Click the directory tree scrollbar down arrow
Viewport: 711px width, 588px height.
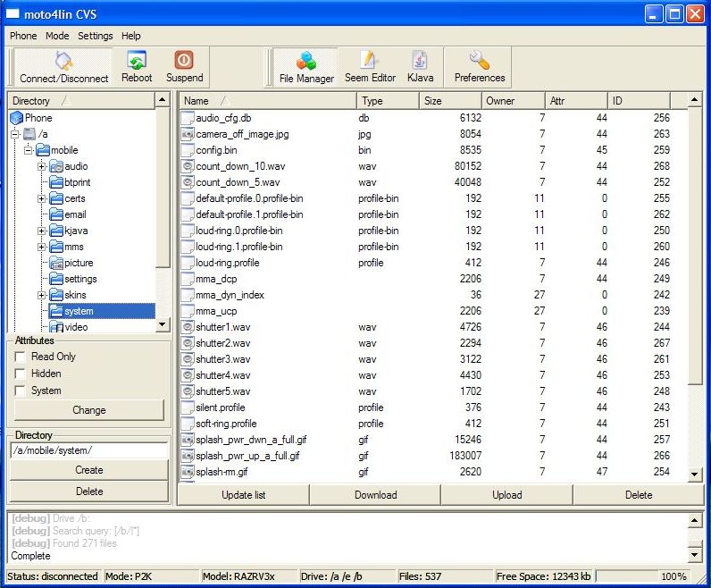[163, 325]
